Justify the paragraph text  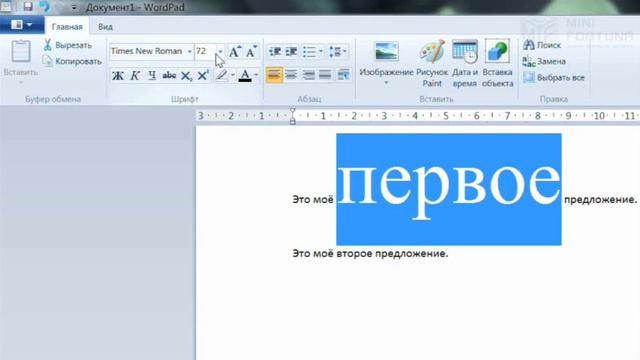(x=325, y=75)
